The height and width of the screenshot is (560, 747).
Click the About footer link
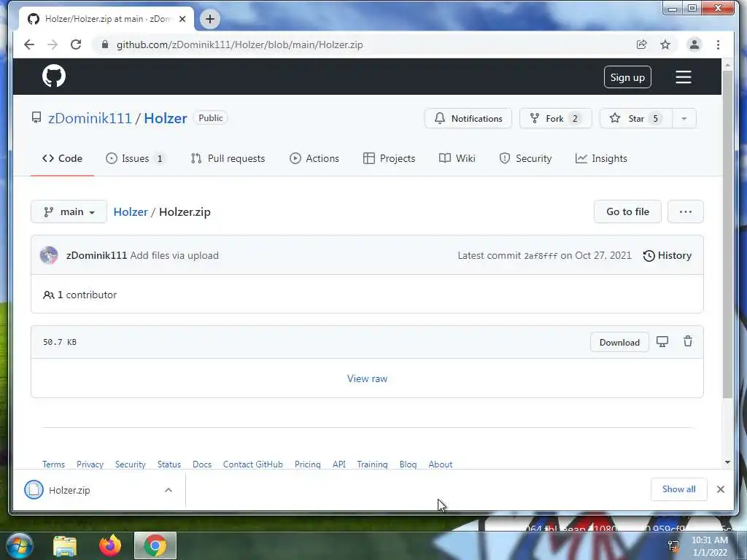click(x=440, y=464)
